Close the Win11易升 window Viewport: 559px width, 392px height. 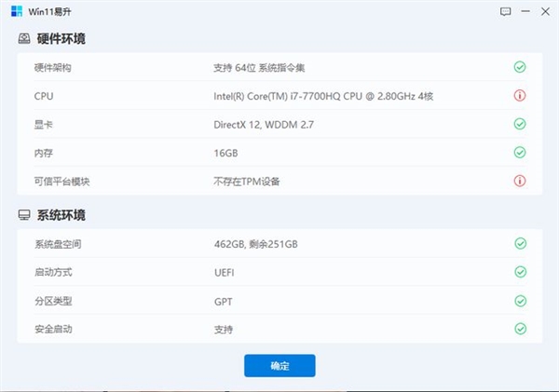coord(545,11)
